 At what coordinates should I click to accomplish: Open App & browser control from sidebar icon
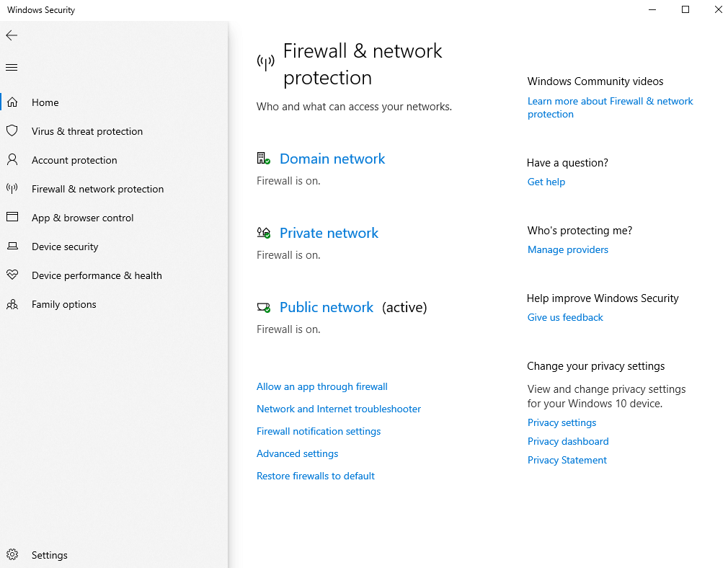pos(12,218)
